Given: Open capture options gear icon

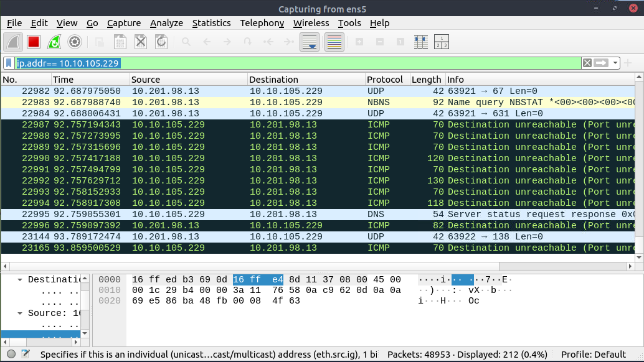Looking at the screenshot, I should (x=74, y=42).
